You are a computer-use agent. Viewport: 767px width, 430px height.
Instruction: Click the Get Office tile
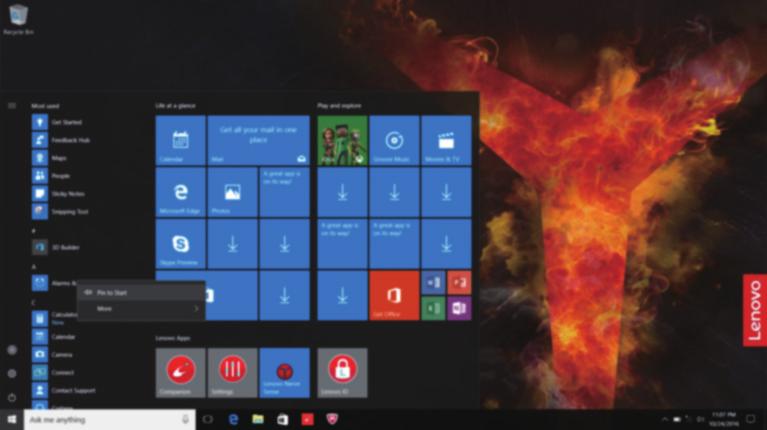pyautogui.click(x=394, y=296)
